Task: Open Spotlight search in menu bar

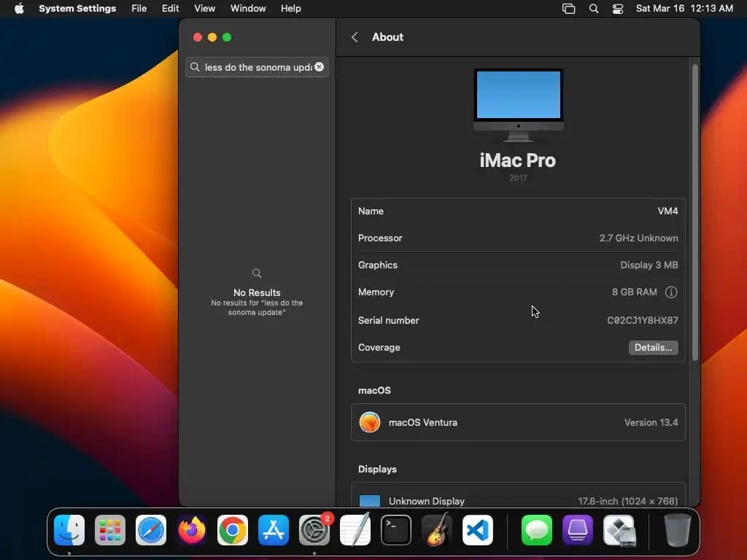Action: pyautogui.click(x=594, y=9)
